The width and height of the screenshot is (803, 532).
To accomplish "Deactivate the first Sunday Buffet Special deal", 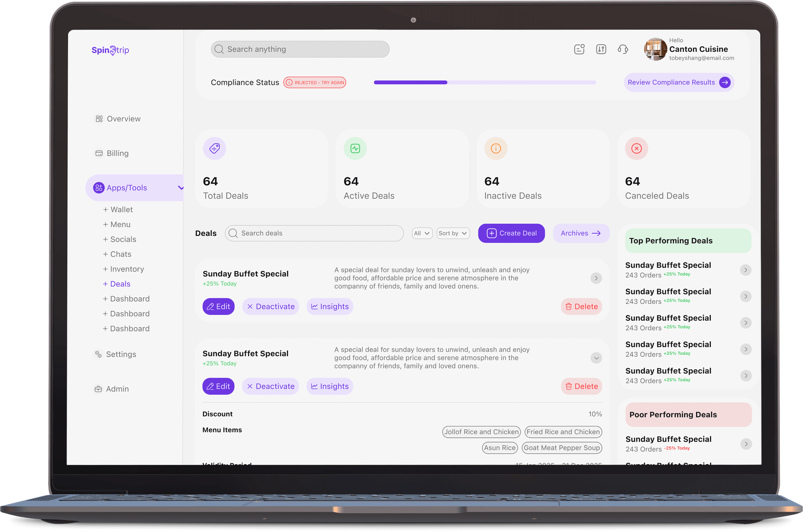I will pyautogui.click(x=270, y=306).
